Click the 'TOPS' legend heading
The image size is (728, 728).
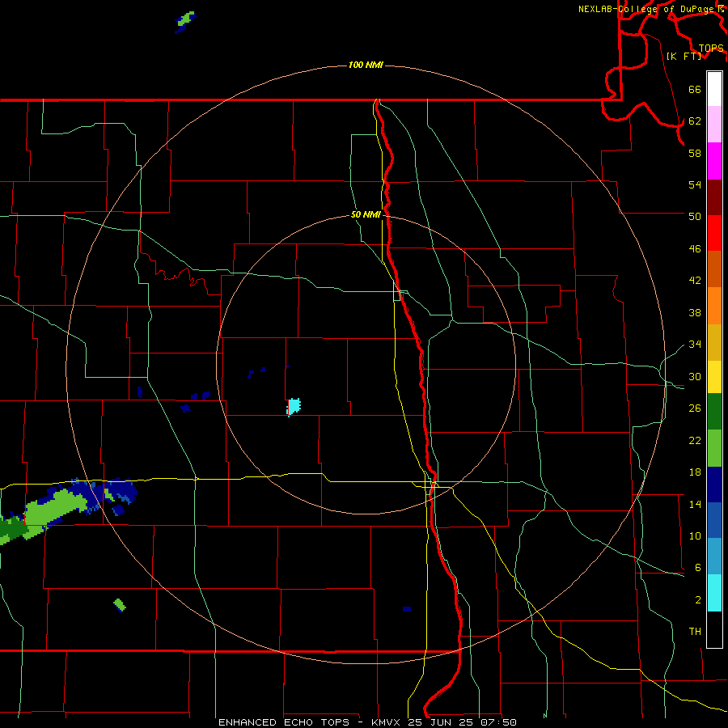pos(711,48)
